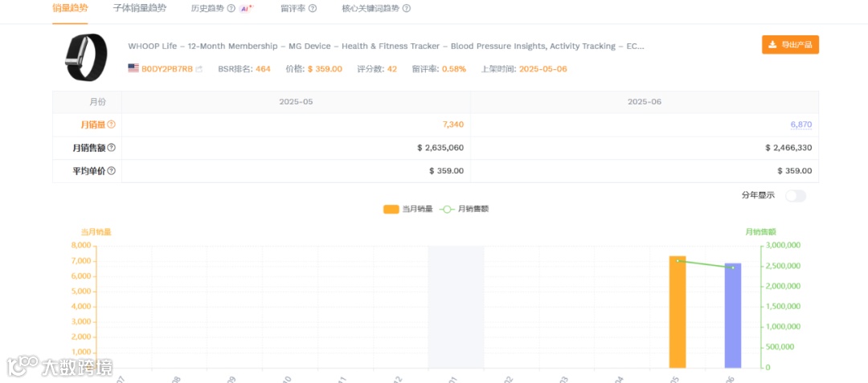Click the purple June sales bar
The image size is (868, 383).
pyautogui.click(x=733, y=316)
